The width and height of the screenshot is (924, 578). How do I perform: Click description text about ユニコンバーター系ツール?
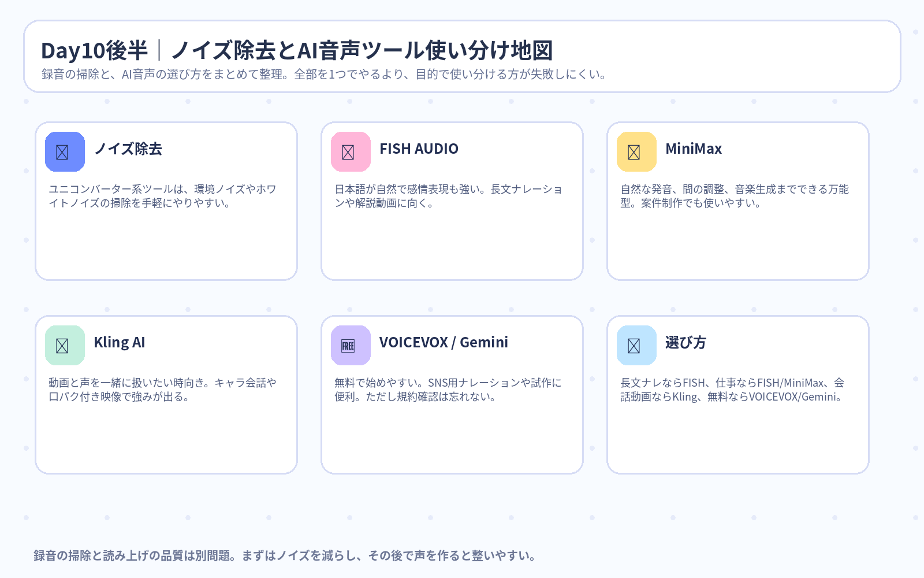coord(162,196)
